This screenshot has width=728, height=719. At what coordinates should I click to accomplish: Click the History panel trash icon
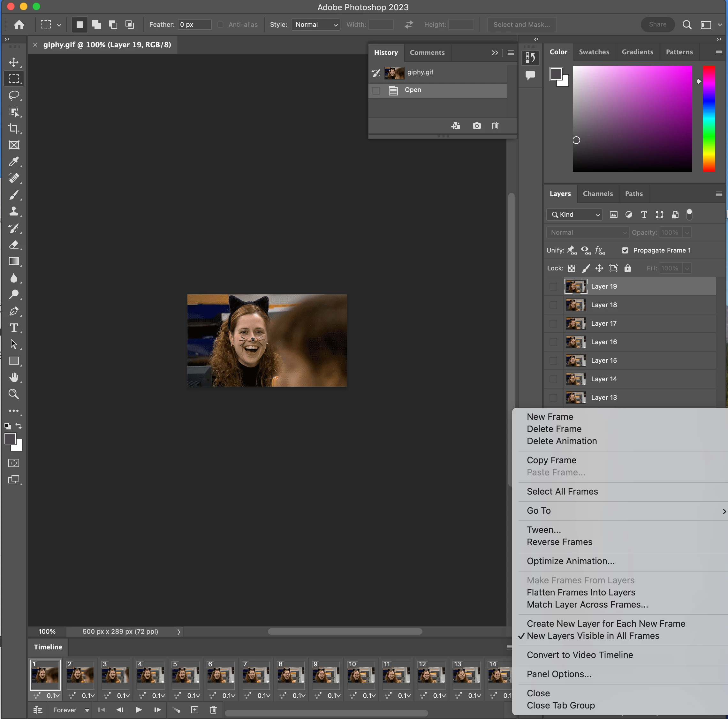point(495,125)
